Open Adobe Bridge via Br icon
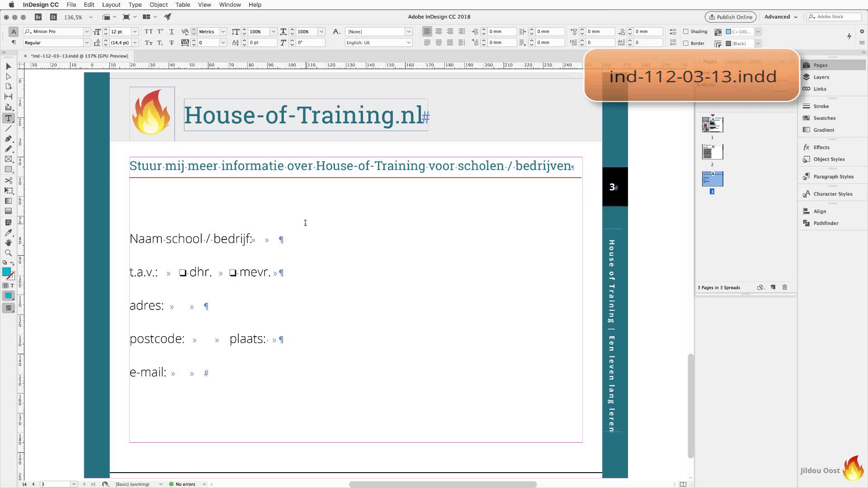Screen dimensions: 868x488 (38, 17)
